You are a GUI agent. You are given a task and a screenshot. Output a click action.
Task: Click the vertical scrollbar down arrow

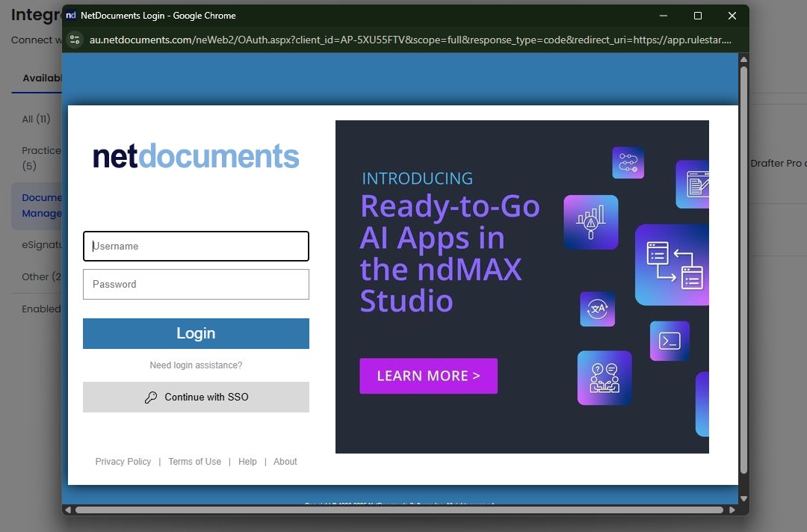coord(743,498)
